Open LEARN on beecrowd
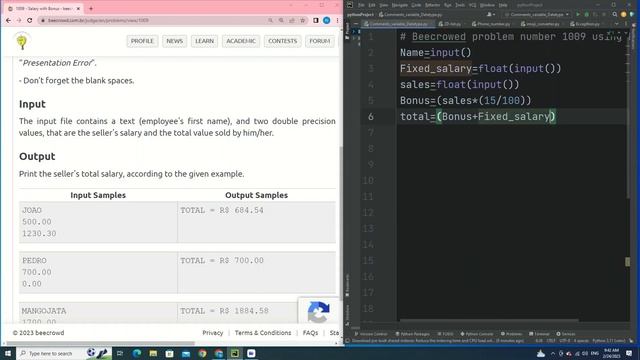This screenshot has width=640, height=360. pyautogui.click(x=204, y=41)
